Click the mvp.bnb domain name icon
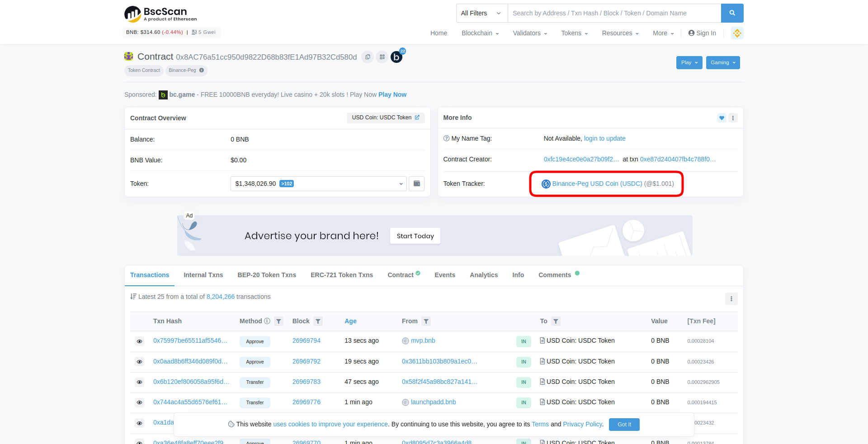The width and height of the screenshot is (868, 444). pos(405,341)
